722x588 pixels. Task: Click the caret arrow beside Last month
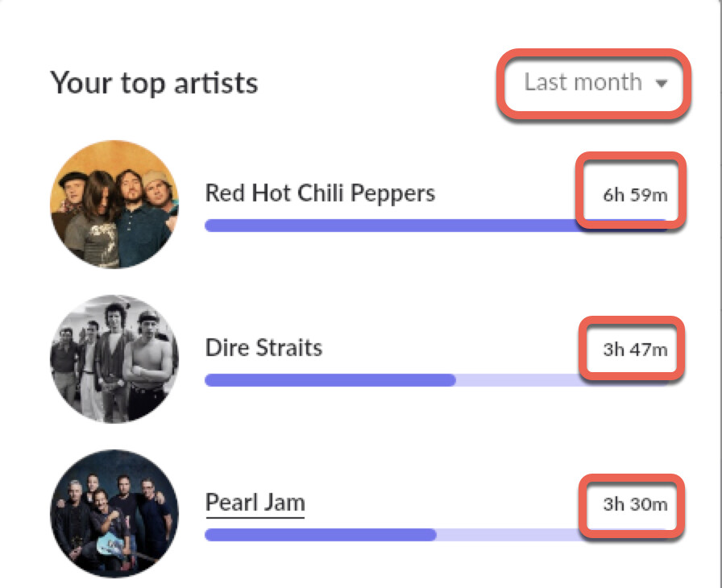point(662,83)
